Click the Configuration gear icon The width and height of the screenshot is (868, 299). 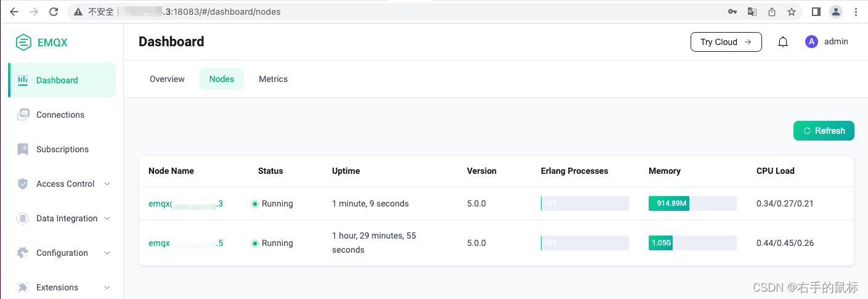[x=23, y=253]
